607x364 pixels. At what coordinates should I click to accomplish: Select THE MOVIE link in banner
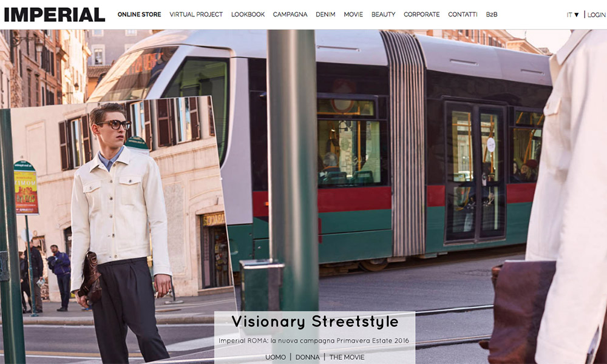click(347, 357)
